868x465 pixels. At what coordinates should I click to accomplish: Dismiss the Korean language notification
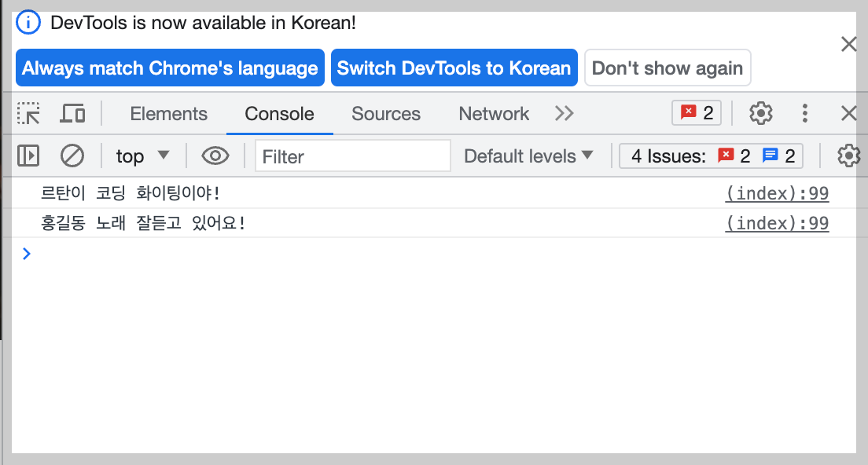click(x=848, y=44)
